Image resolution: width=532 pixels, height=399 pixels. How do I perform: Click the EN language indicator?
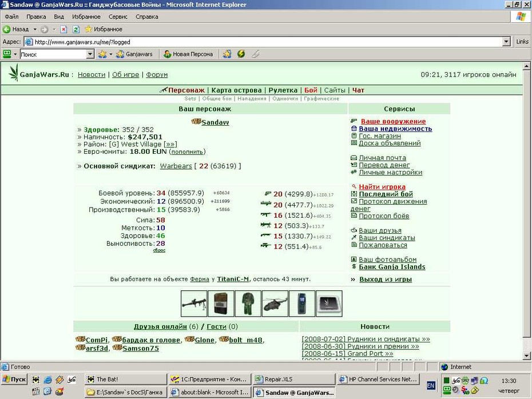[431, 385]
